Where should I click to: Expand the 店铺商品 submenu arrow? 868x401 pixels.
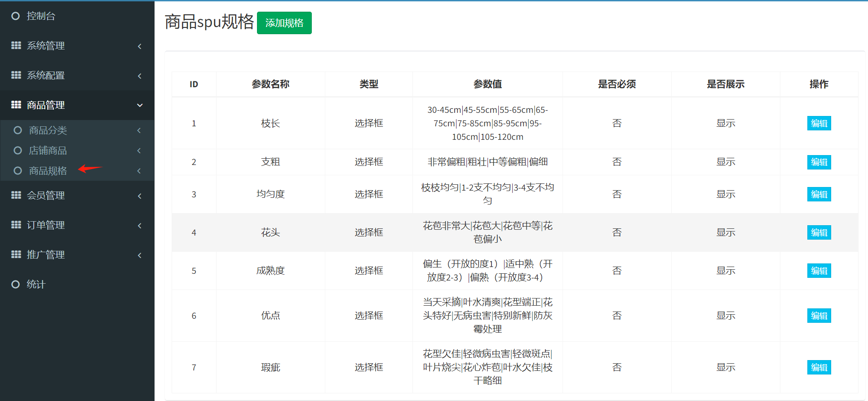tap(139, 151)
